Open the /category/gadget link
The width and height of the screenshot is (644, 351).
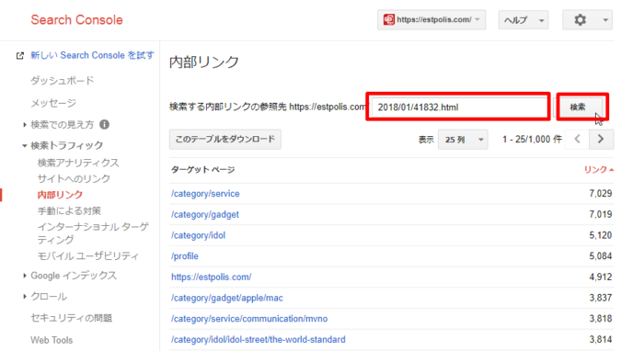click(x=205, y=214)
